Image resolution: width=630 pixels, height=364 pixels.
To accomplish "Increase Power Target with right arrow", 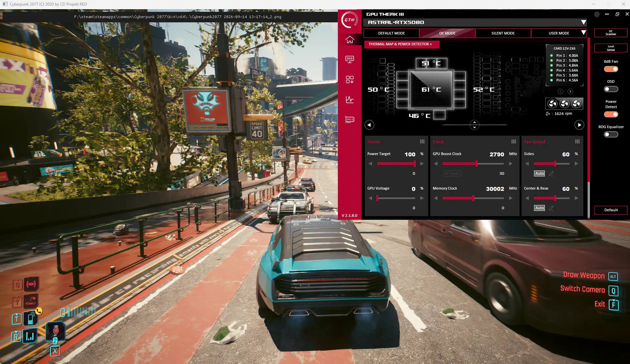I will coord(422,164).
